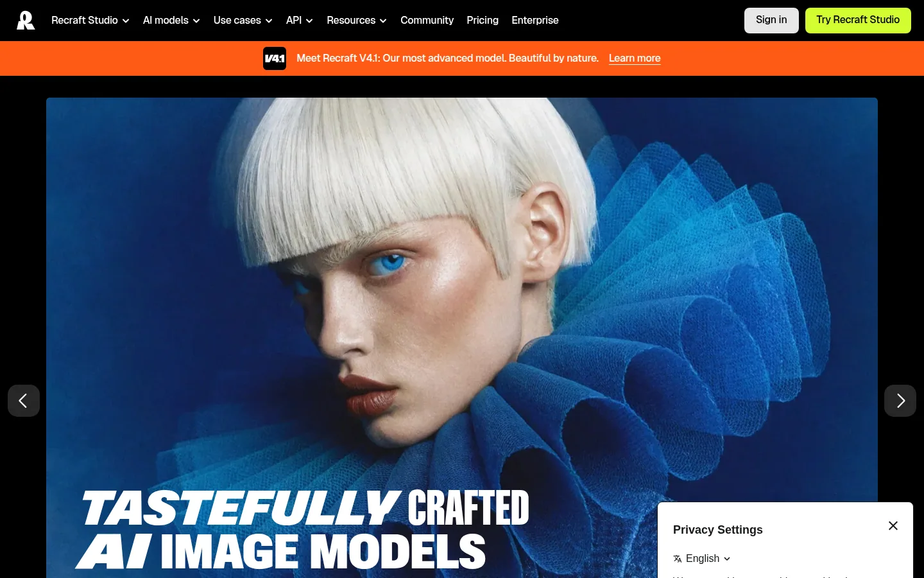
Task: Go to the Enterprise page
Action: coord(535,21)
